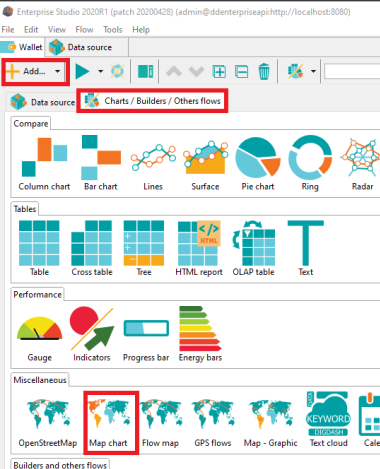This screenshot has height=469, width=380.
Task: Pick the Lines chart type
Action: click(153, 157)
